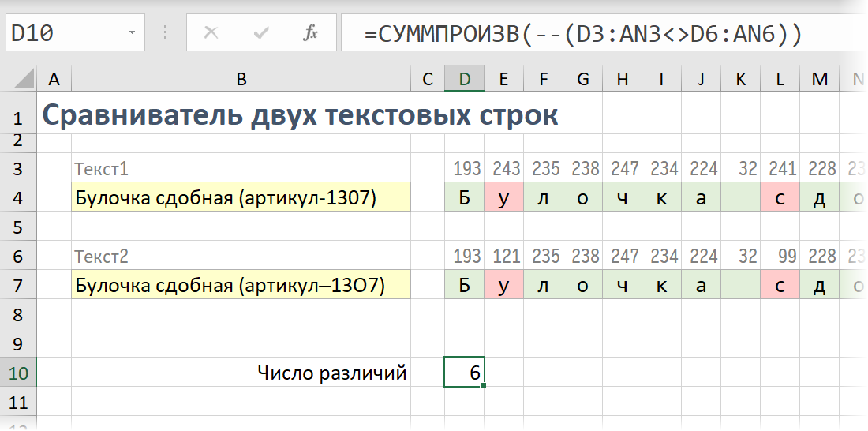Click red cell 'у' in row 4

coord(503,197)
